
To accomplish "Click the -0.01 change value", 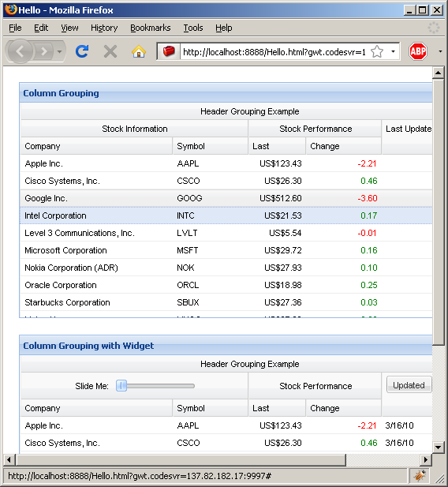I will click(367, 233).
